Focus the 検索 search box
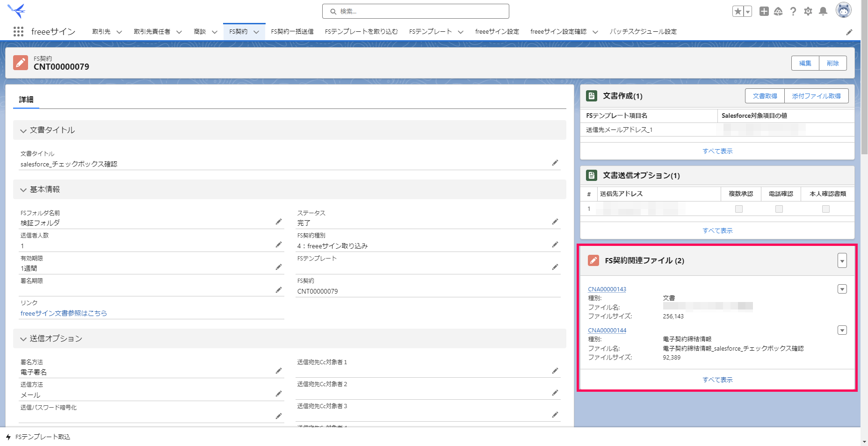 (416, 11)
